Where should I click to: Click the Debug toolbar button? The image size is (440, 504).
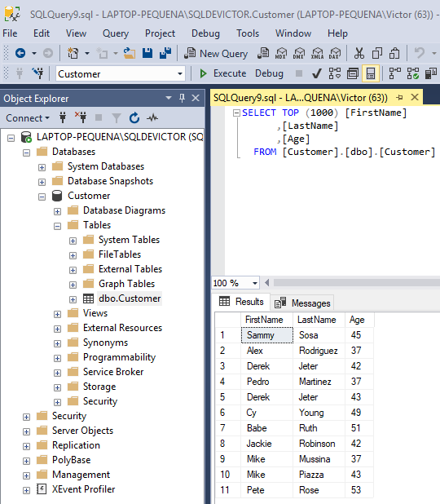click(x=269, y=73)
